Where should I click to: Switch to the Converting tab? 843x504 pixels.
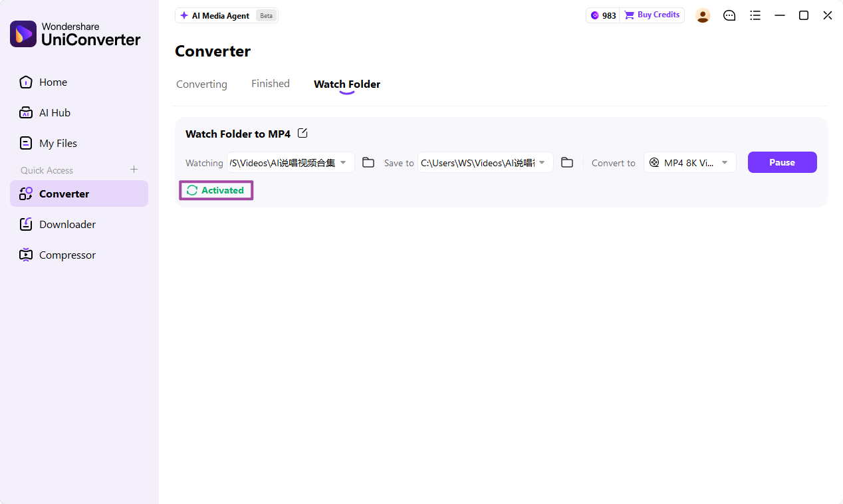click(x=201, y=84)
